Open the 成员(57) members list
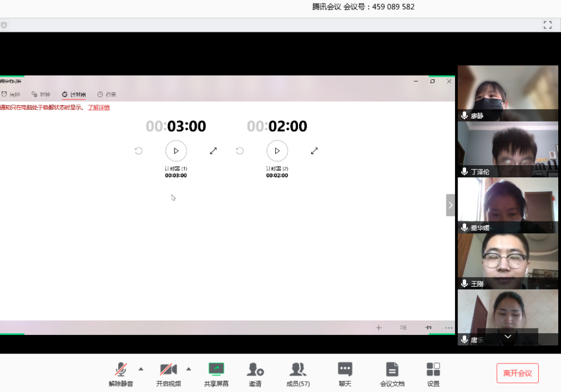561x392 pixels. 298,370
